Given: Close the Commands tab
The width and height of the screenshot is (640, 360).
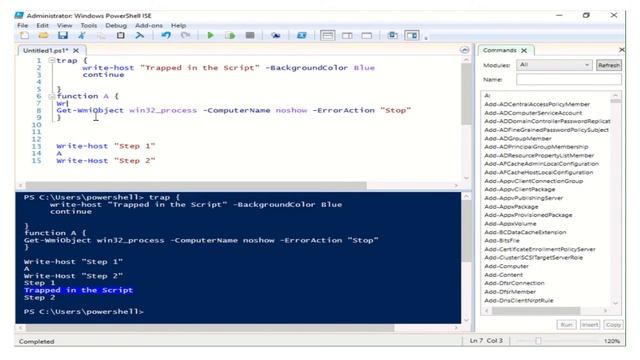Looking at the screenshot, I should coord(524,50).
